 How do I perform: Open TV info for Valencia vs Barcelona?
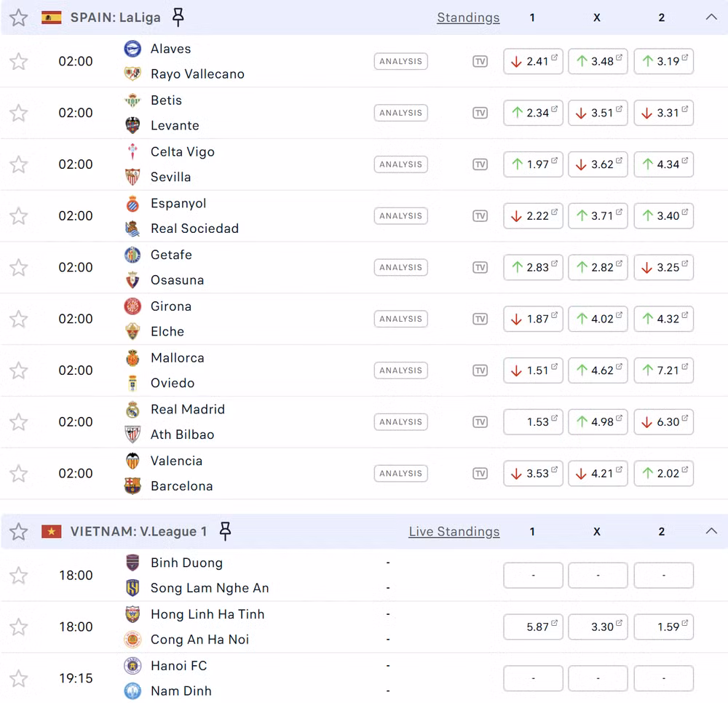[480, 473]
